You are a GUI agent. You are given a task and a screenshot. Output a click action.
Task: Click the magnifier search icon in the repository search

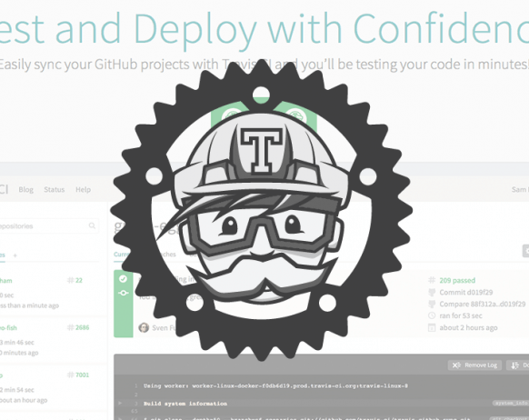(92, 225)
